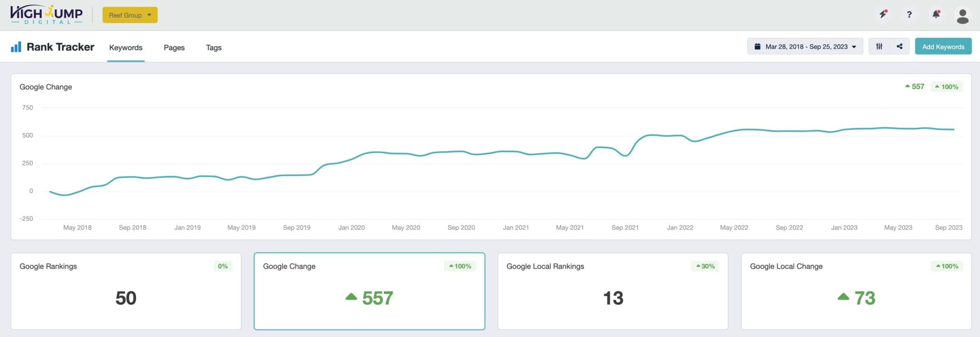The image size is (980, 337).
Task: Open the filter sliders settings icon
Action: pyautogui.click(x=879, y=46)
